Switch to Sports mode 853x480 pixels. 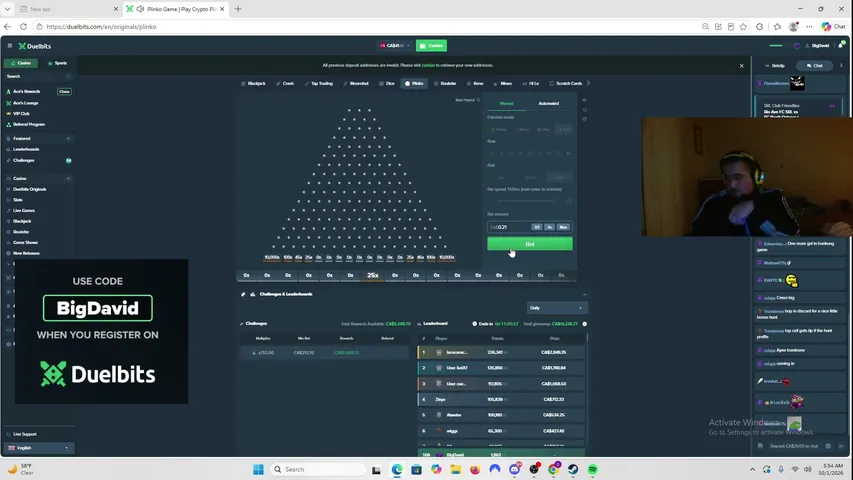pos(57,63)
